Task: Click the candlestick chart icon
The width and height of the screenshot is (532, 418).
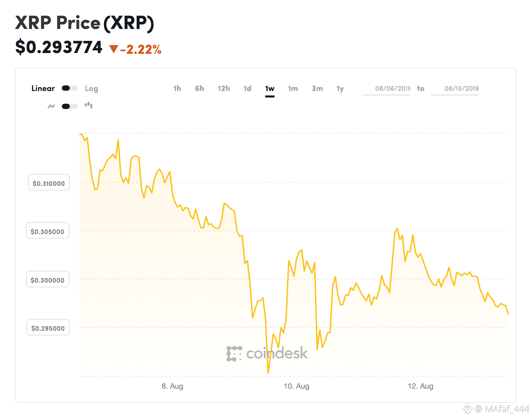Action: [88, 105]
